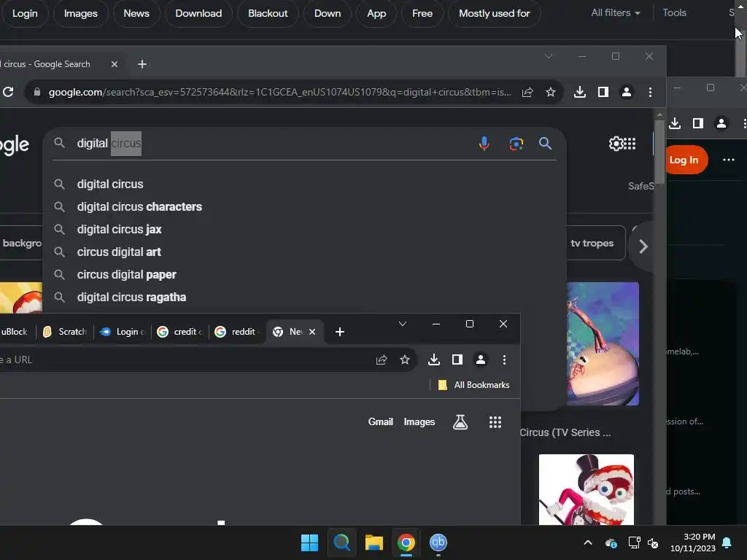Viewport: 747px width, 560px height.
Task: Open Search Labs flask icon
Action: click(x=460, y=422)
